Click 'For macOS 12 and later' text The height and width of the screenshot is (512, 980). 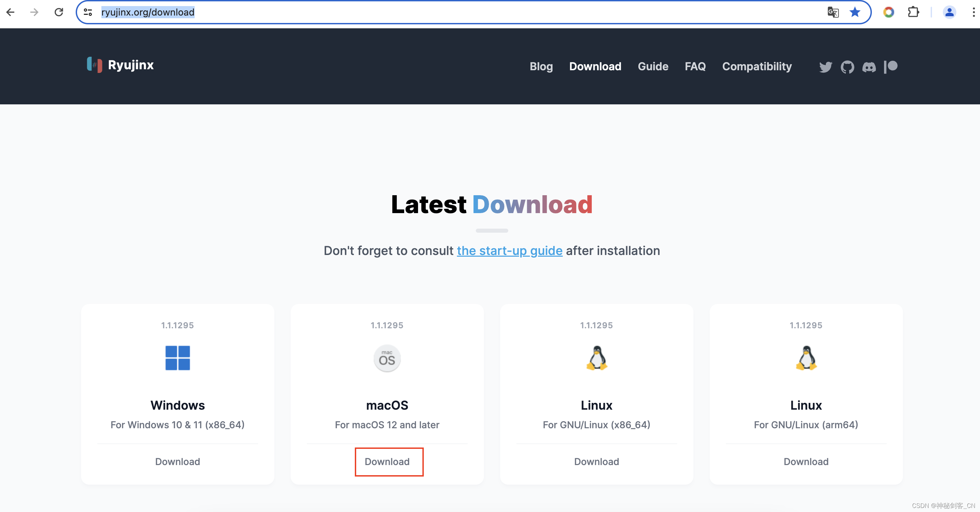387,425
